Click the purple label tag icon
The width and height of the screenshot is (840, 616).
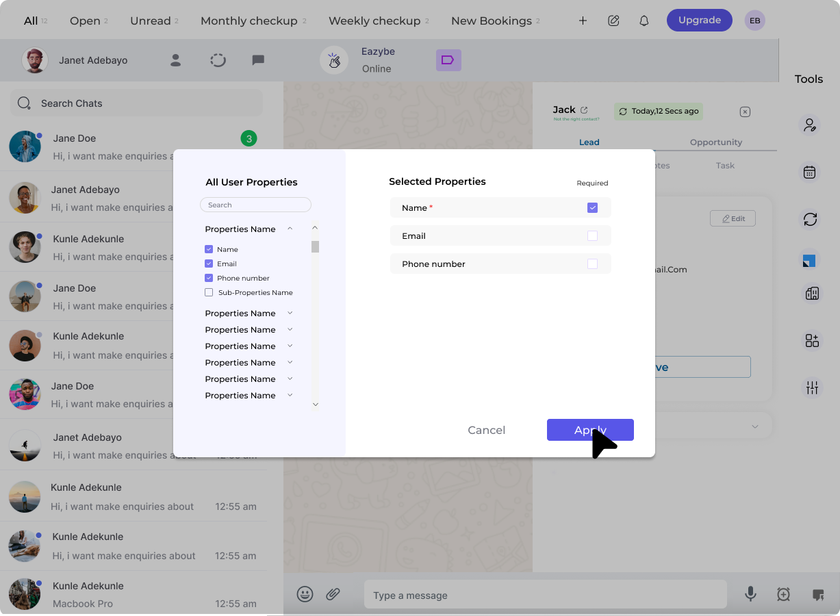coord(448,60)
